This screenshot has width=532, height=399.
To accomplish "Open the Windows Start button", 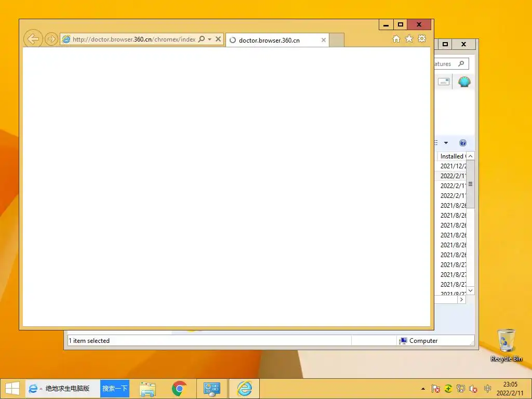I will click(12, 389).
